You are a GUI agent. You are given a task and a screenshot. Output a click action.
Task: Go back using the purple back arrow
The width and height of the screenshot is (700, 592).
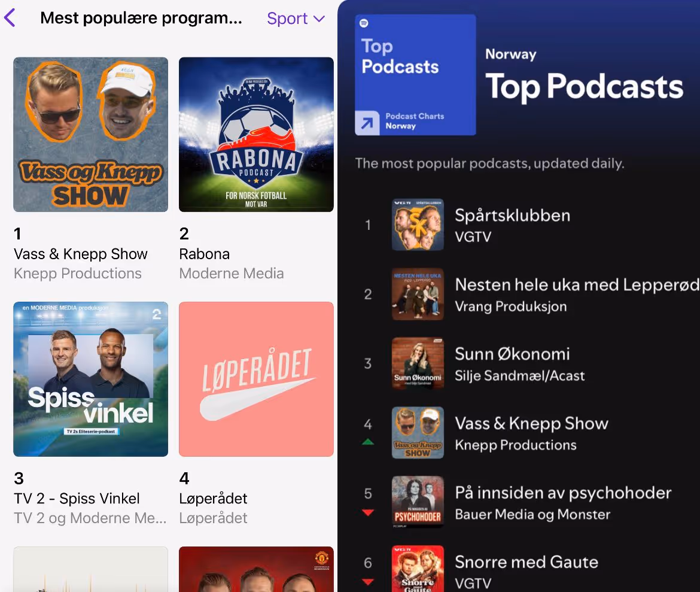pos(10,18)
